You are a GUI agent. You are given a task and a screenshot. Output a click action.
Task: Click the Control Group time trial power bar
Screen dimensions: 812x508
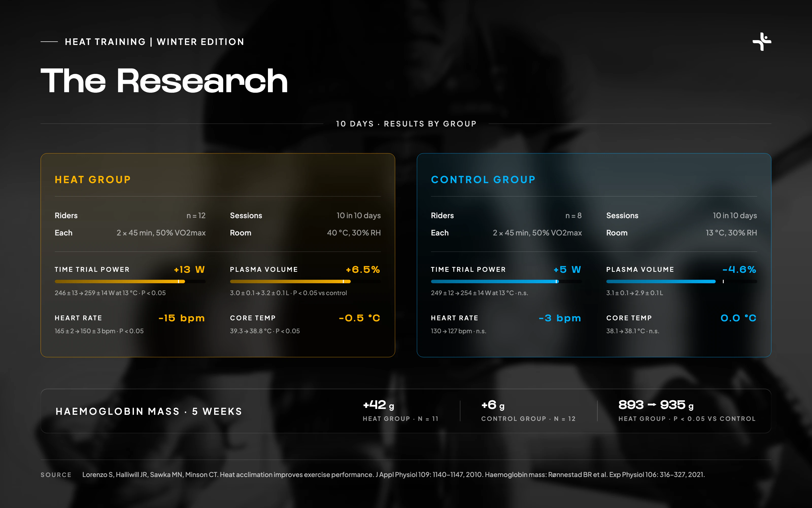click(506, 281)
